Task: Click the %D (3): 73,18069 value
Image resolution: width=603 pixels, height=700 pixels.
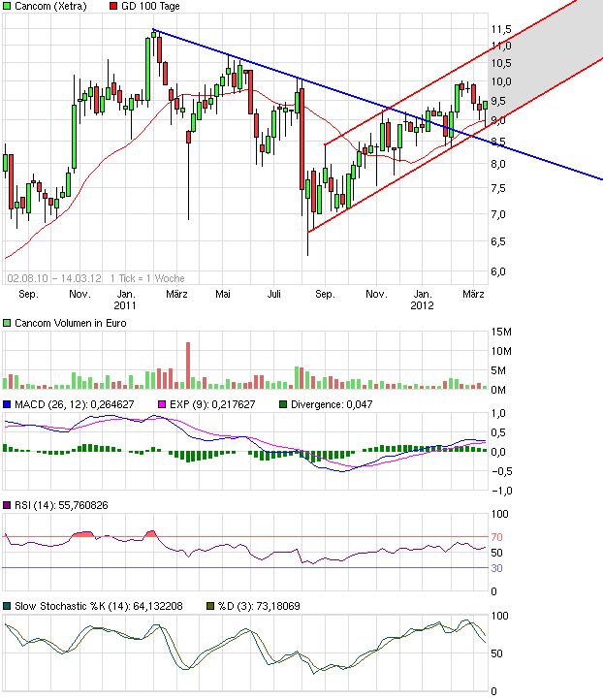Action: 259,606
